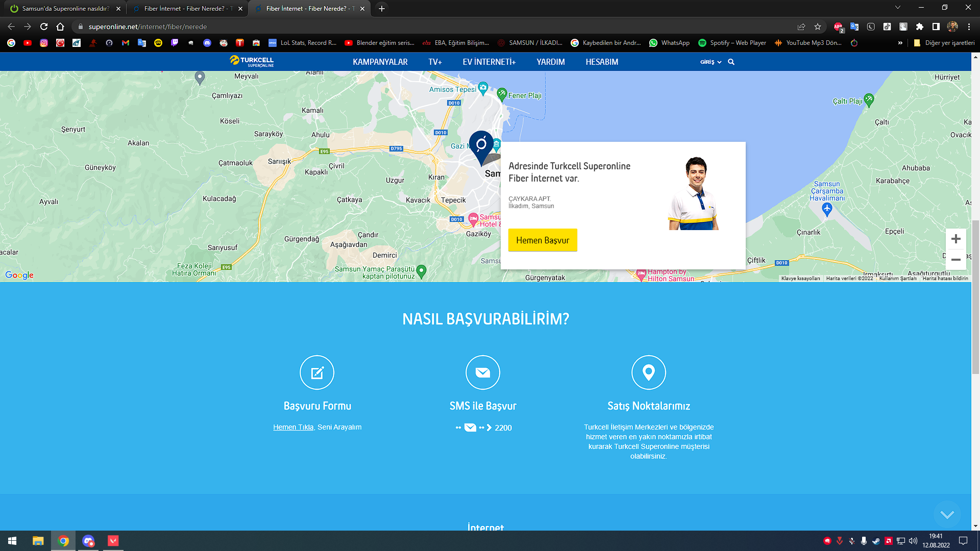Click the Satış Noktalarımız location pin icon
980x551 pixels.
point(649,373)
